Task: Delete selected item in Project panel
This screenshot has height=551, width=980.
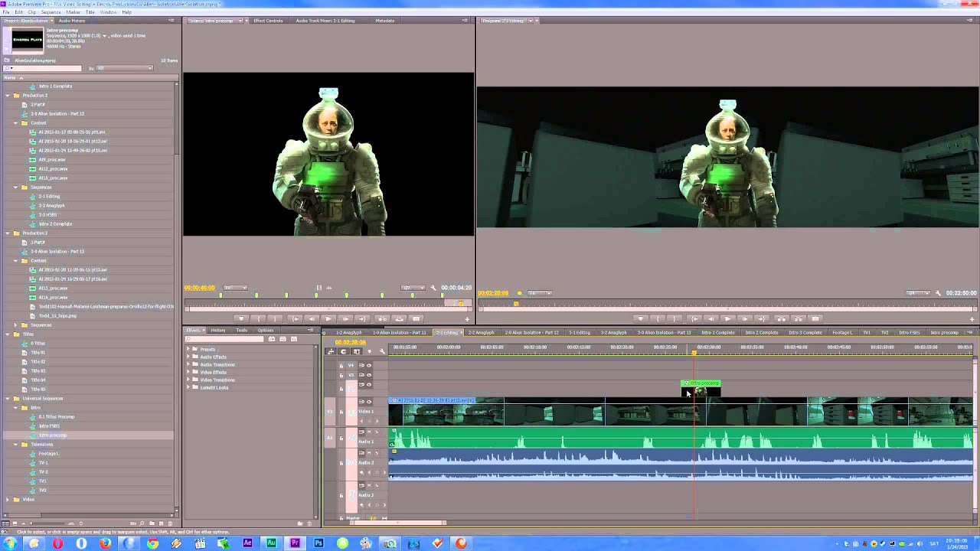Action: pyautogui.click(x=170, y=523)
